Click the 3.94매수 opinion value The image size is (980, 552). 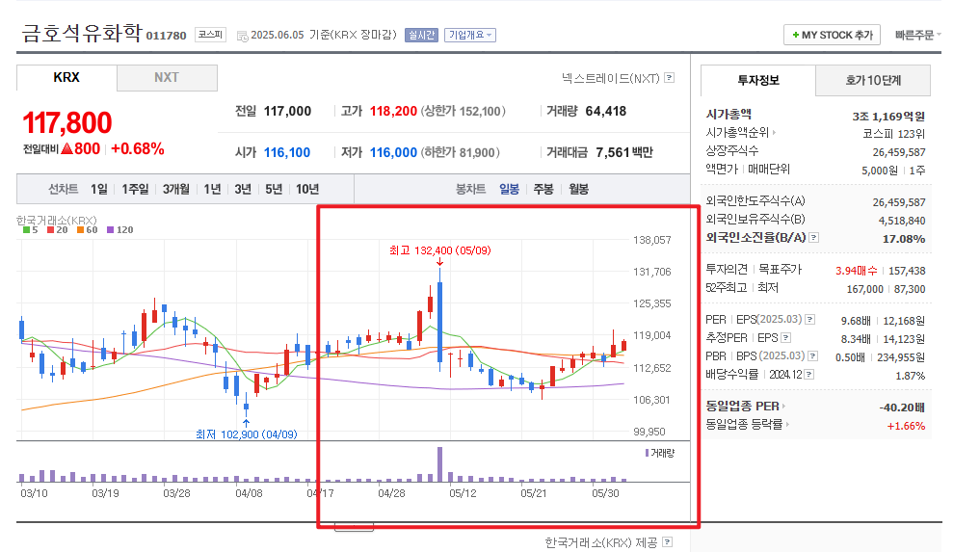pos(857,271)
